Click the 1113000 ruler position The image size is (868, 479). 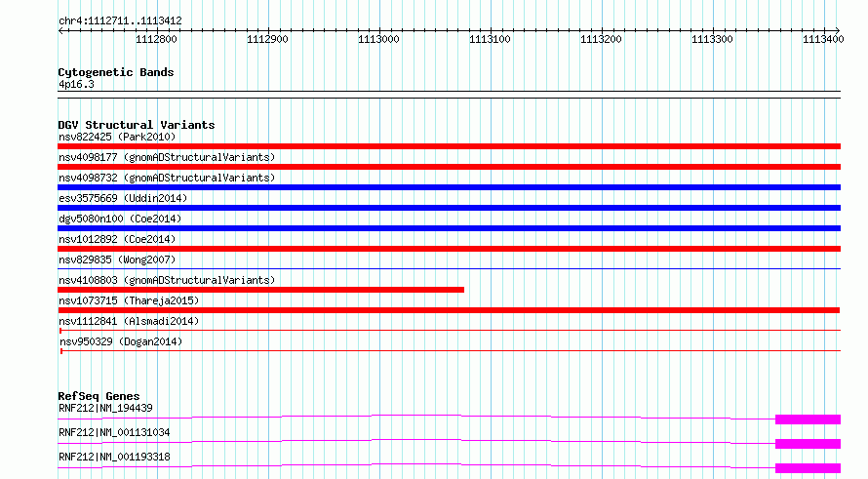coord(378,39)
